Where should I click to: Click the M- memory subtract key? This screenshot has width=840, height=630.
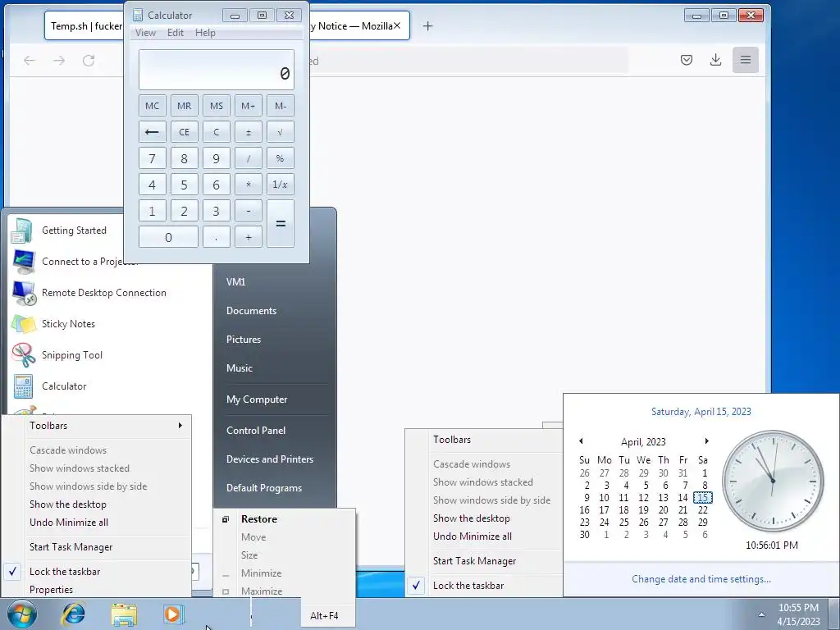click(x=281, y=106)
